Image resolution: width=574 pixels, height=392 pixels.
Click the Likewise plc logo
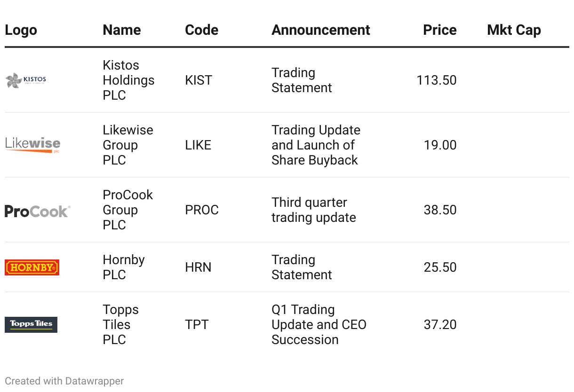tap(33, 145)
